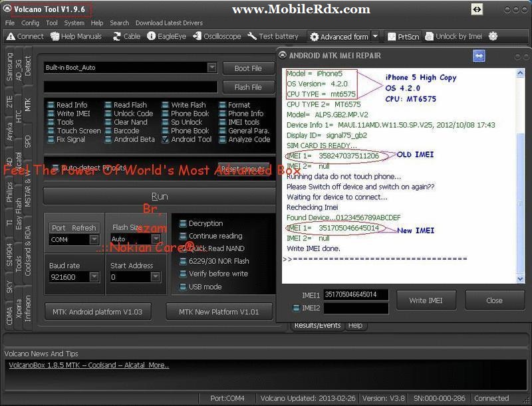Switch to the MTK side tab
Screen dimensions: 532x406
click(x=27, y=105)
